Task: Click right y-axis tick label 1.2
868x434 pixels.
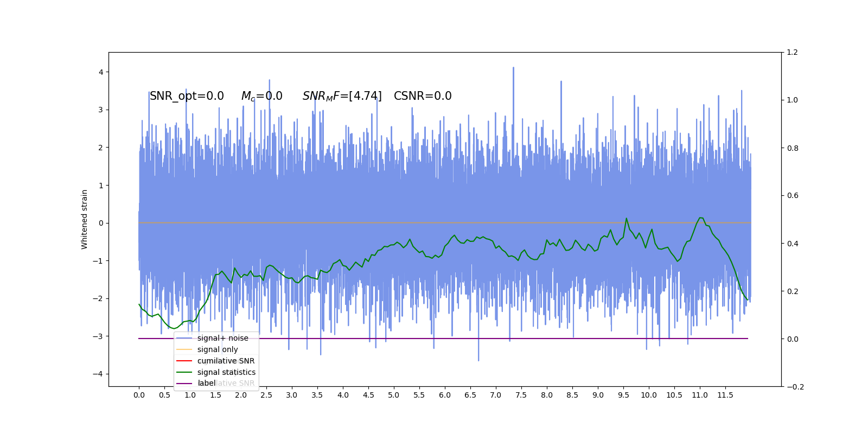Action: click(793, 52)
